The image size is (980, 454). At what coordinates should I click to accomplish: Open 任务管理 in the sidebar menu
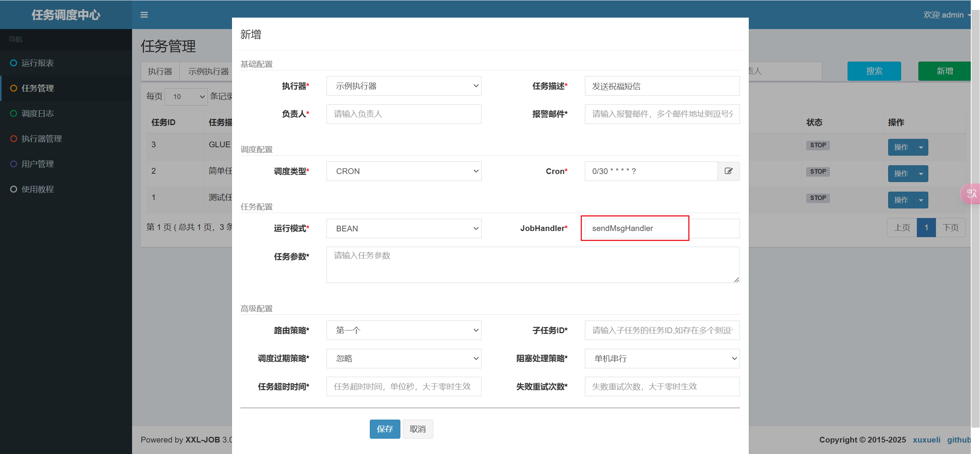[38, 88]
